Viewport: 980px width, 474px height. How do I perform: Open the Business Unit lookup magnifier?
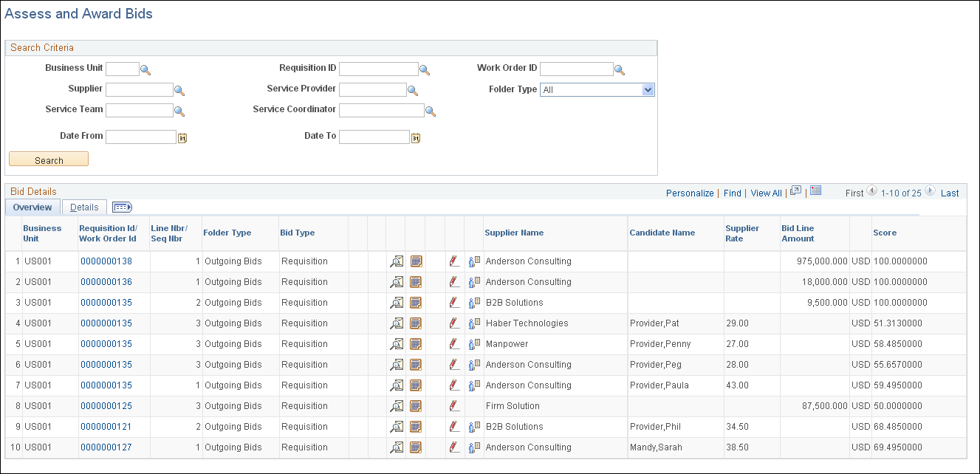pos(145,68)
